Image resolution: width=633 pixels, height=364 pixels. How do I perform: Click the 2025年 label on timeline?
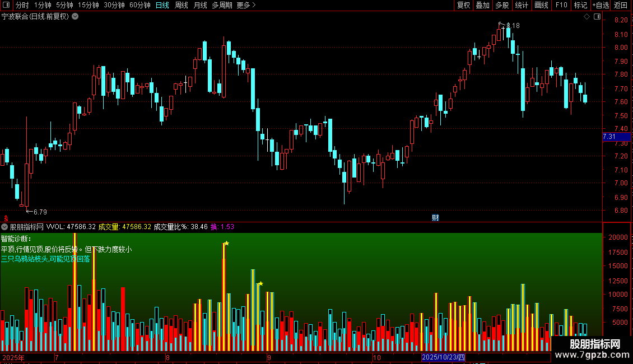(13, 357)
